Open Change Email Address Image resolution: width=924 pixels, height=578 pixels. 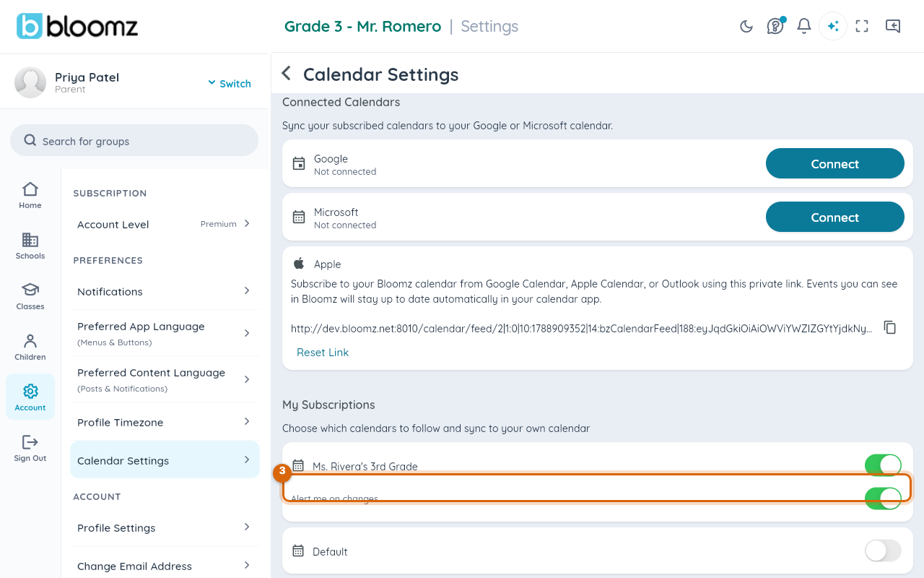165,566
